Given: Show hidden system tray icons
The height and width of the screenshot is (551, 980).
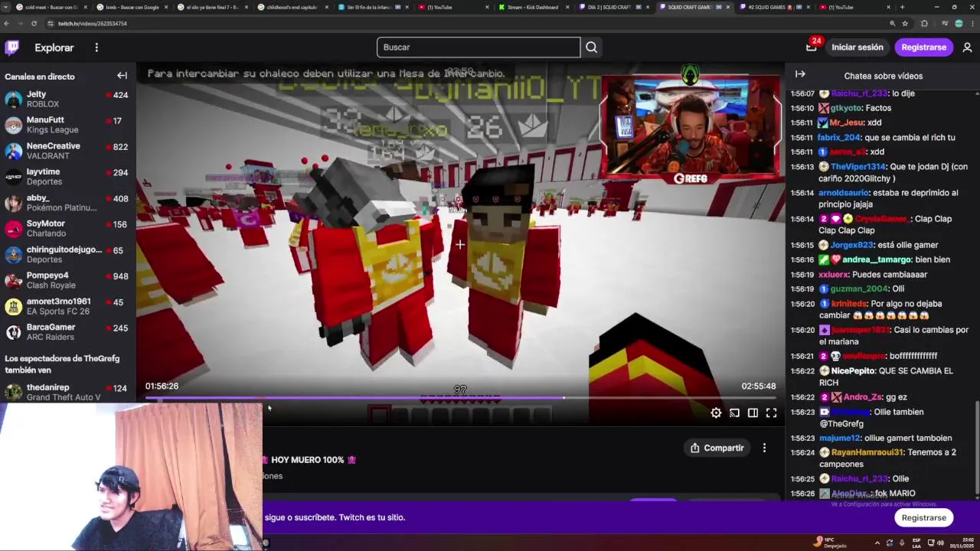Looking at the screenshot, I should [877, 543].
